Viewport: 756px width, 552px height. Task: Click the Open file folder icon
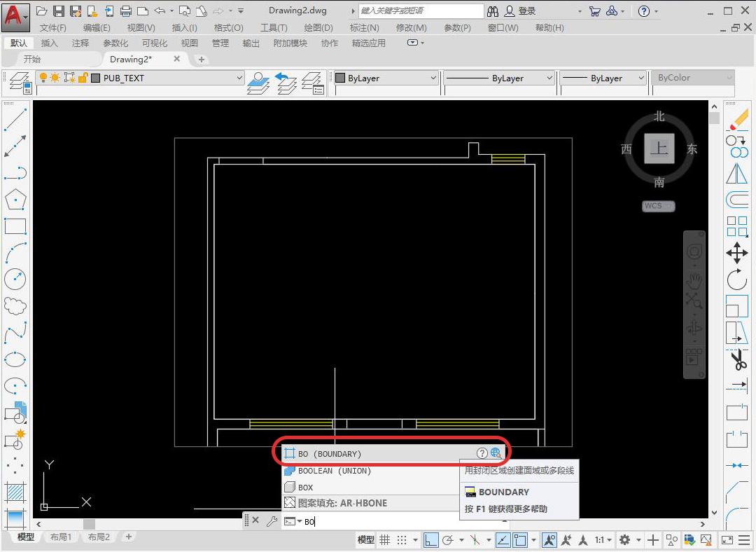point(42,11)
